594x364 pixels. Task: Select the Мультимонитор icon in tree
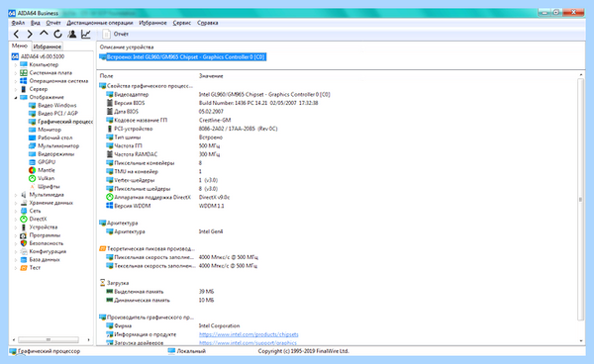(x=33, y=145)
